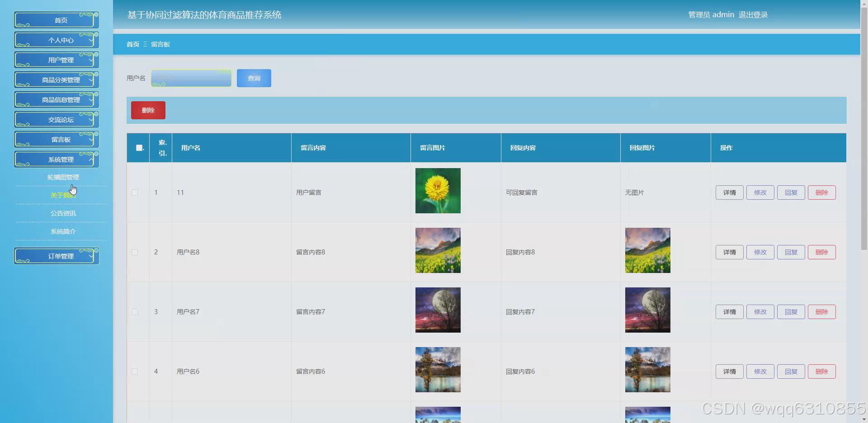Click 详情 for row 用户名7
Image resolution: width=868 pixels, height=423 pixels.
coord(730,312)
